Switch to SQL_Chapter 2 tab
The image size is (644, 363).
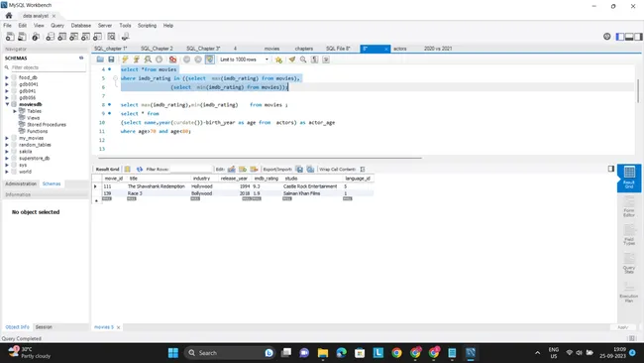tap(157, 49)
